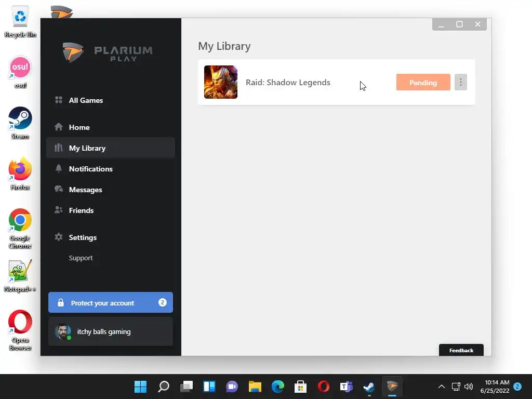Open the Windows Start menu
The image size is (532, 399).
pos(140,387)
